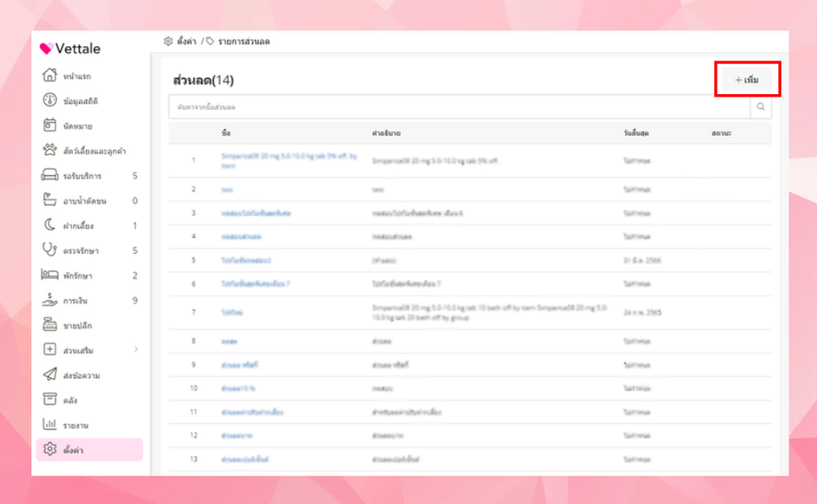
Task: Expand the ส่วนเสริม submenu chevron
Action: point(136,350)
